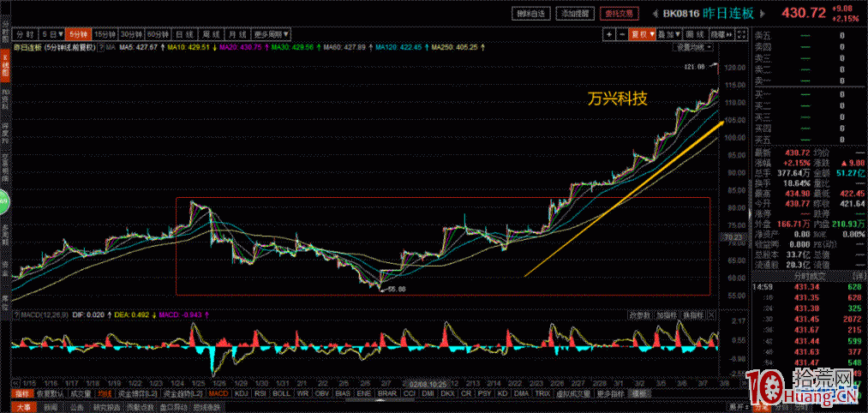868x413 pixels.
Task: Click 换指标 button in MACD panel
Action: (692, 314)
